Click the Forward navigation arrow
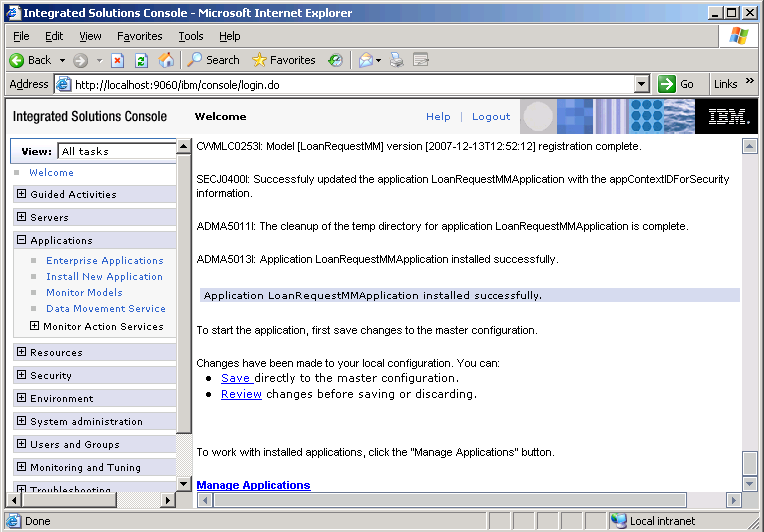The width and height of the screenshot is (764, 532). 80,60
